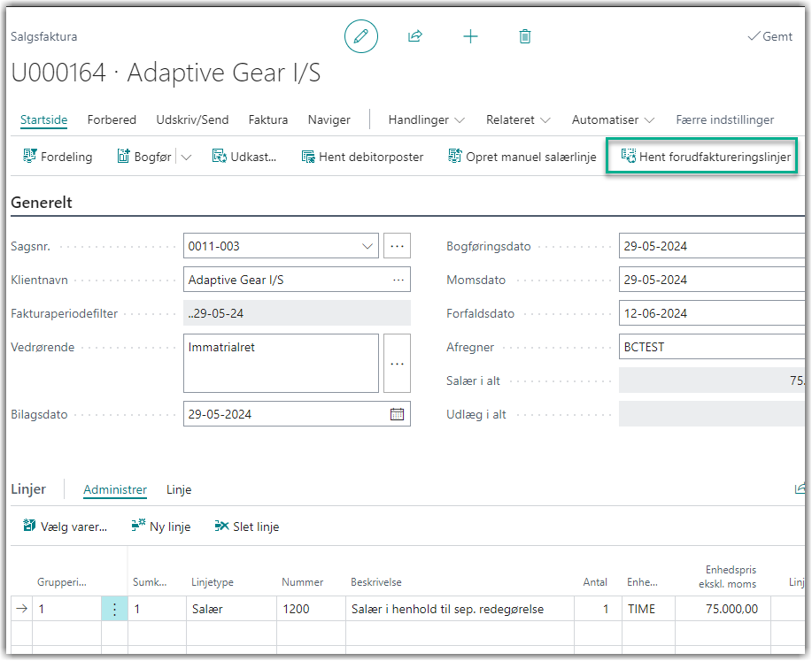The width and height of the screenshot is (812, 661).
Task: Click the Grupperi... column header
Action: click(62, 582)
